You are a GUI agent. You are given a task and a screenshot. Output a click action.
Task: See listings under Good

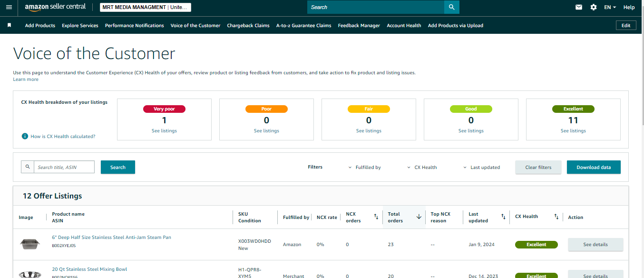[x=471, y=130]
